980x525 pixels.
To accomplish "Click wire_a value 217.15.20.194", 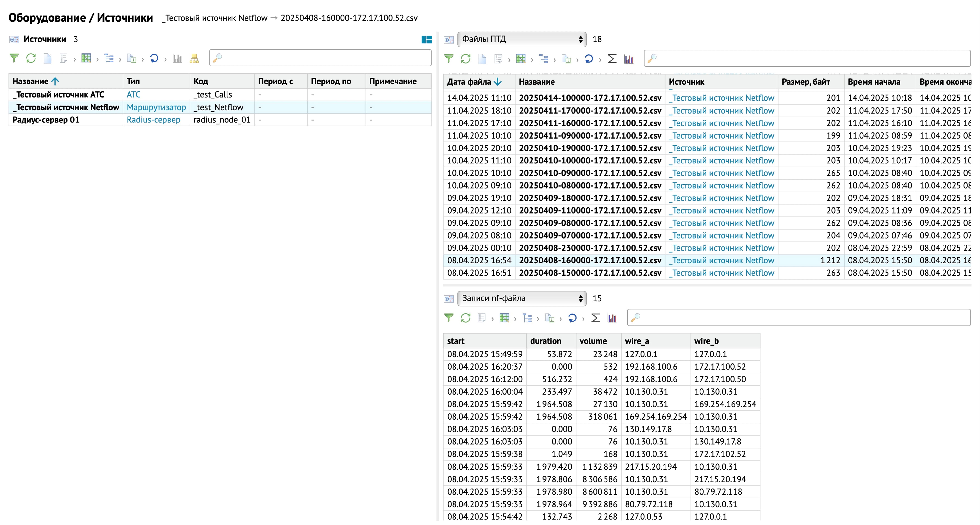I will coord(651,467).
